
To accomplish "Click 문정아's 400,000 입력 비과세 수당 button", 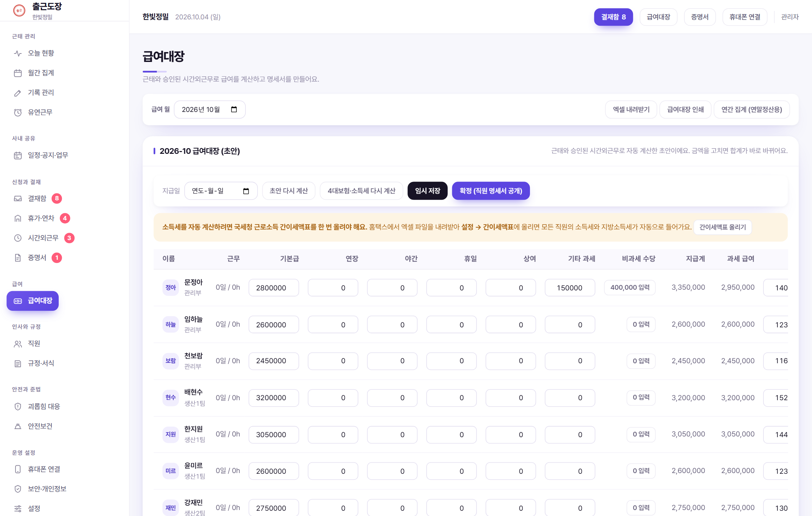I will tap(630, 288).
